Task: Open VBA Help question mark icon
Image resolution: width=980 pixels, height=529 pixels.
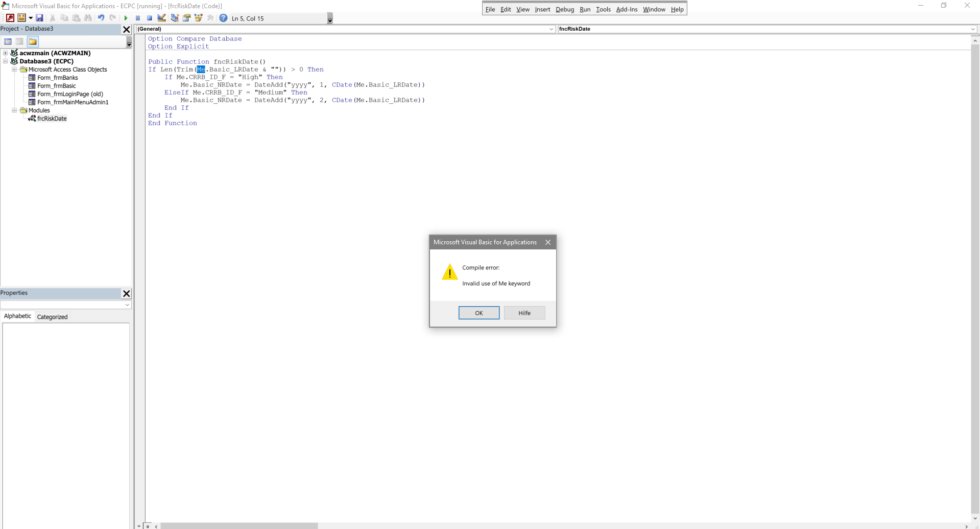Action: tap(223, 18)
